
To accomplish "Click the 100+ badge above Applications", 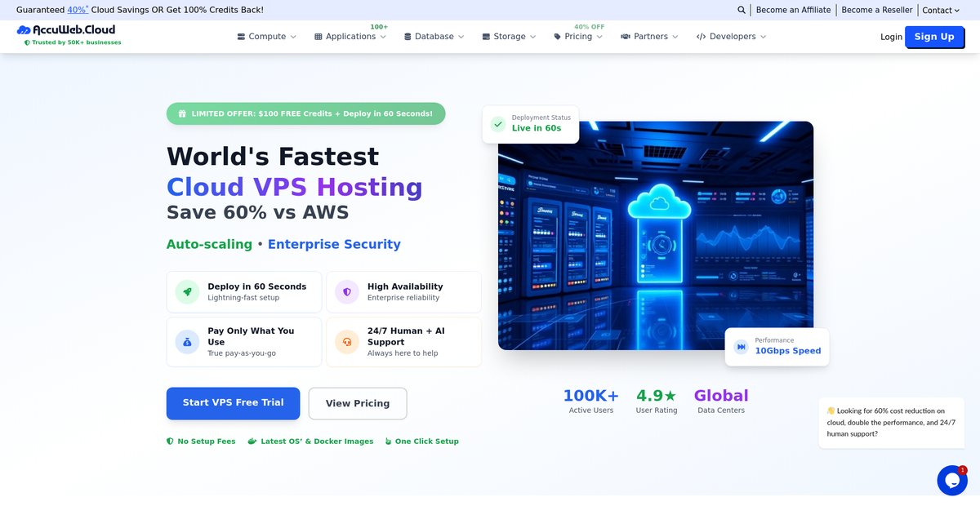I will point(379,26).
